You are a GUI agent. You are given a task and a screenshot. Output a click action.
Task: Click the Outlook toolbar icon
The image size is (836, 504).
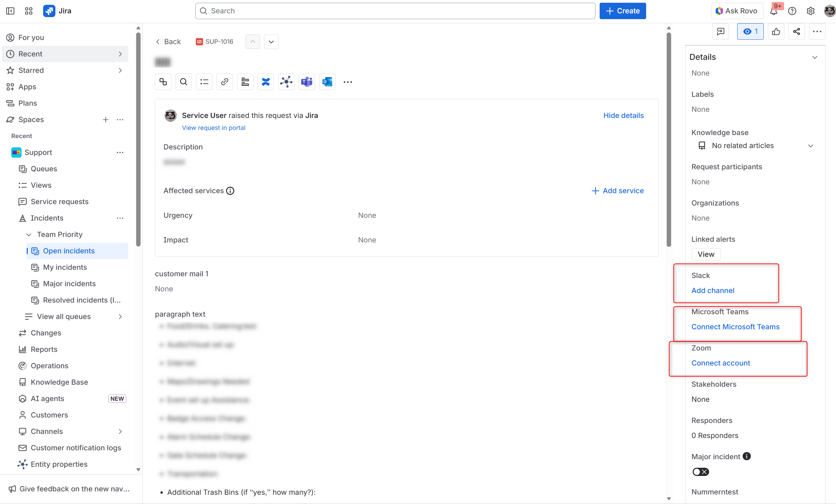coord(327,82)
